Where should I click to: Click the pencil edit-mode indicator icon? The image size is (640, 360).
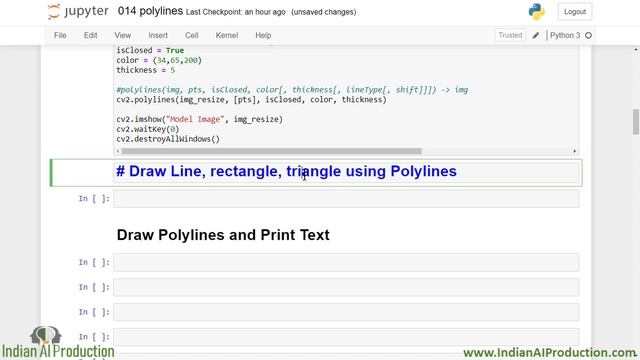pyautogui.click(x=536, y=36)
